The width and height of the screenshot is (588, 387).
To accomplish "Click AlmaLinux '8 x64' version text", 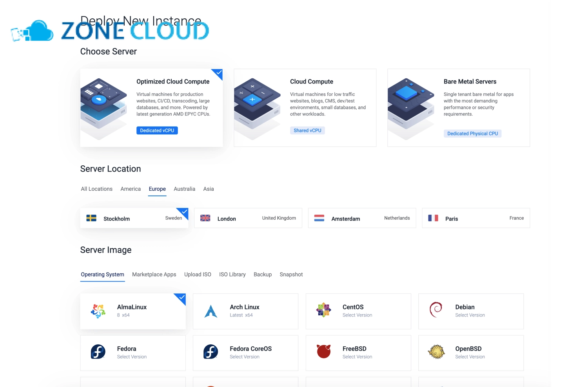I will (x=123, y=315).
